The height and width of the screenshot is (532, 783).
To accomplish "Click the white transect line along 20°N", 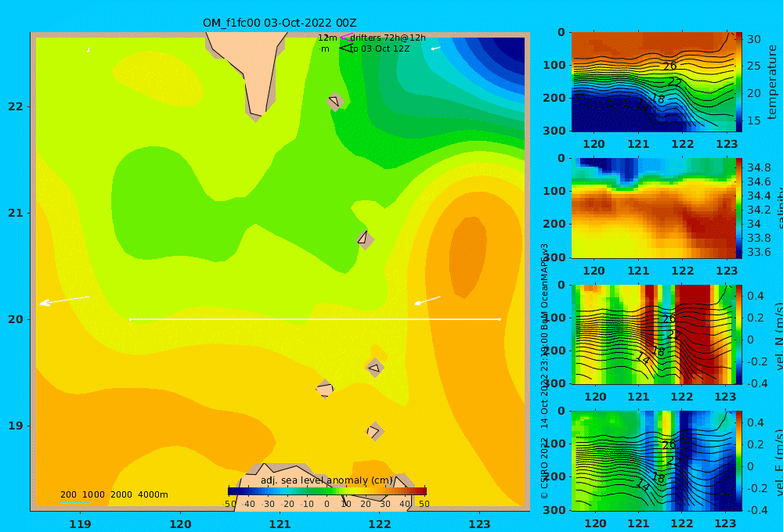I will click(x=315, y=319).
